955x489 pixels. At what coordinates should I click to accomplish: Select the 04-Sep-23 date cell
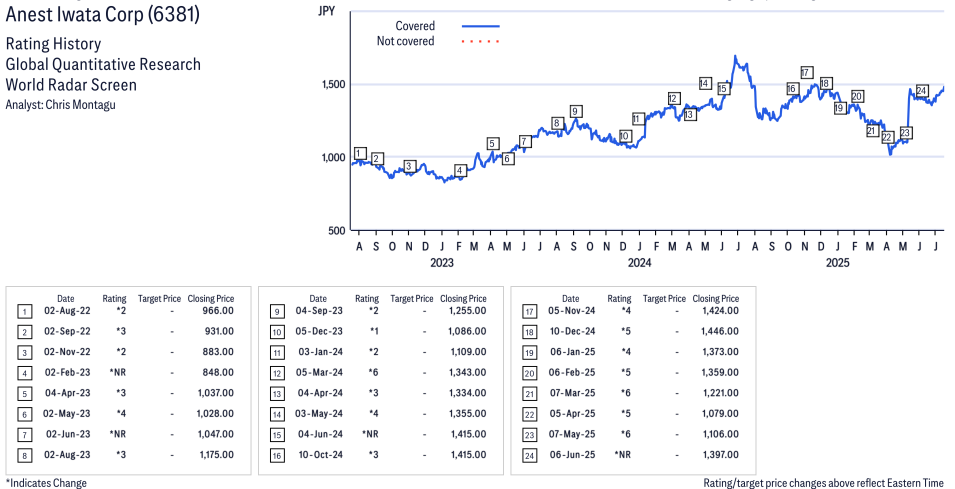[x=319, y=311]
